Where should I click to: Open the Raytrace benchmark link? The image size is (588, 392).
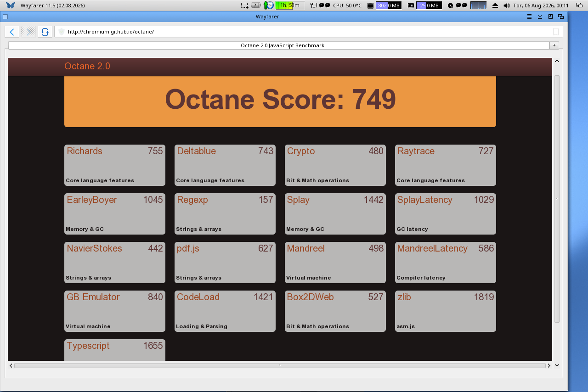[416, 151]
